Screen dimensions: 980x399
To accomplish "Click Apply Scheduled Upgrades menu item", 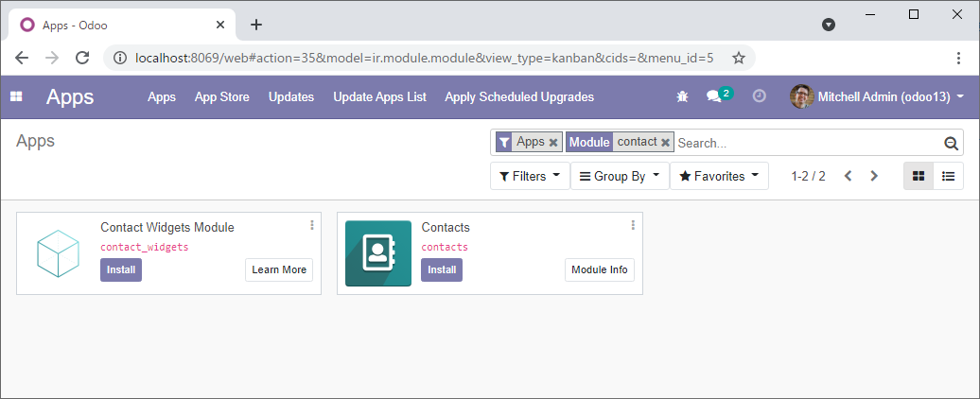I will [x=519, y=96].
